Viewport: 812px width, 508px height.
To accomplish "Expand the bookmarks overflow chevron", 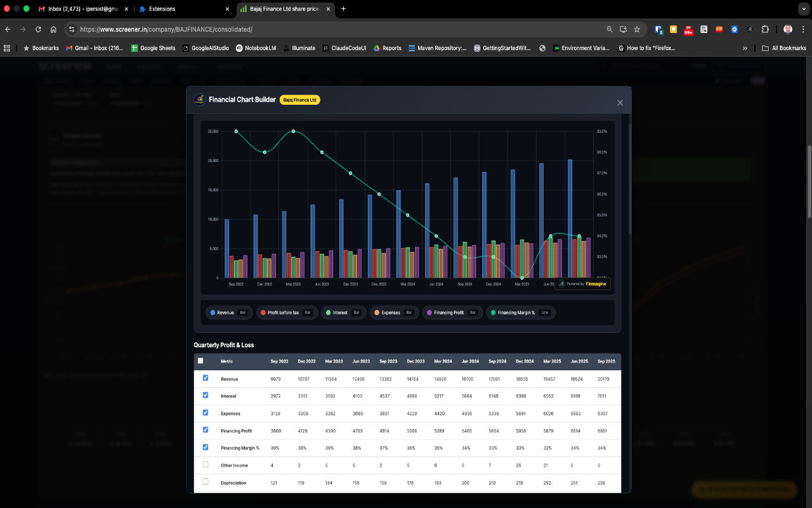I will tap(743, 48).
